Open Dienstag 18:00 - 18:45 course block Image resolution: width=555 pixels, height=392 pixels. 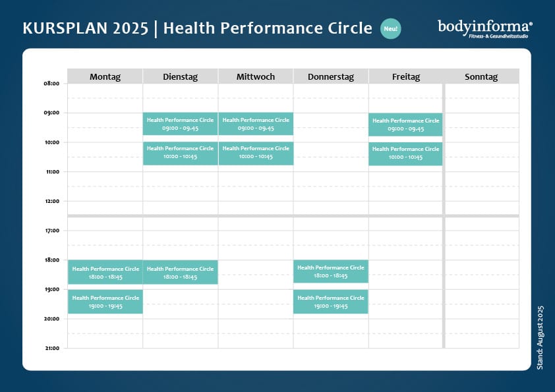(180, 272)
